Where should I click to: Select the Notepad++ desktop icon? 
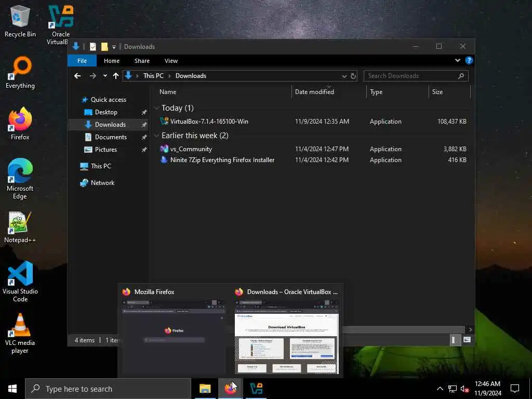pos(20,228)
